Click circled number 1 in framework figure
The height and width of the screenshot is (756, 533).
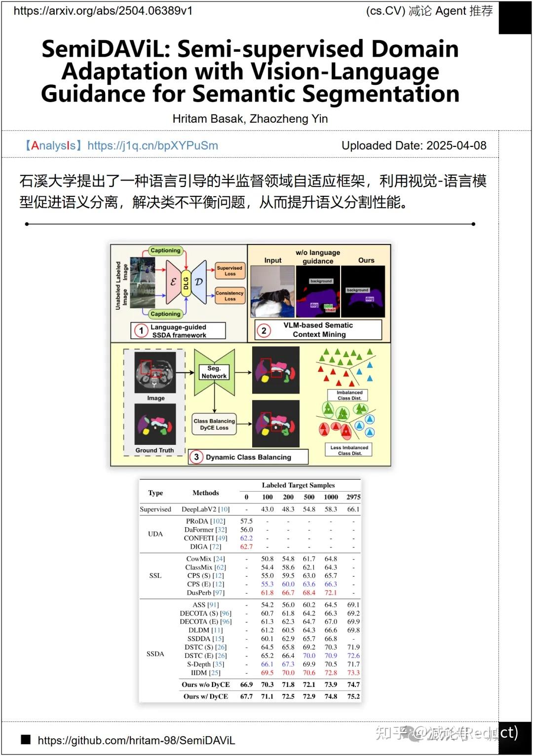141,330
